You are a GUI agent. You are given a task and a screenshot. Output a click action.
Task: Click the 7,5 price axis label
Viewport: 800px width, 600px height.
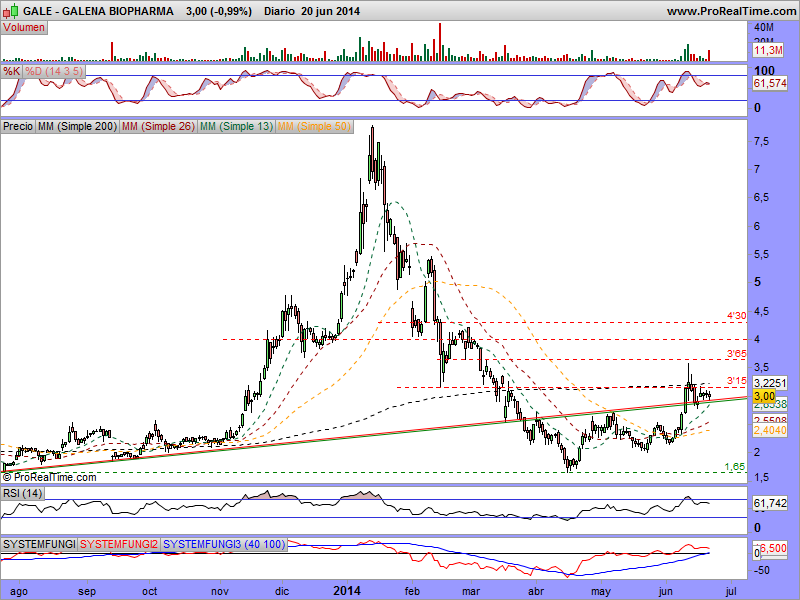(x=762, y=141)
